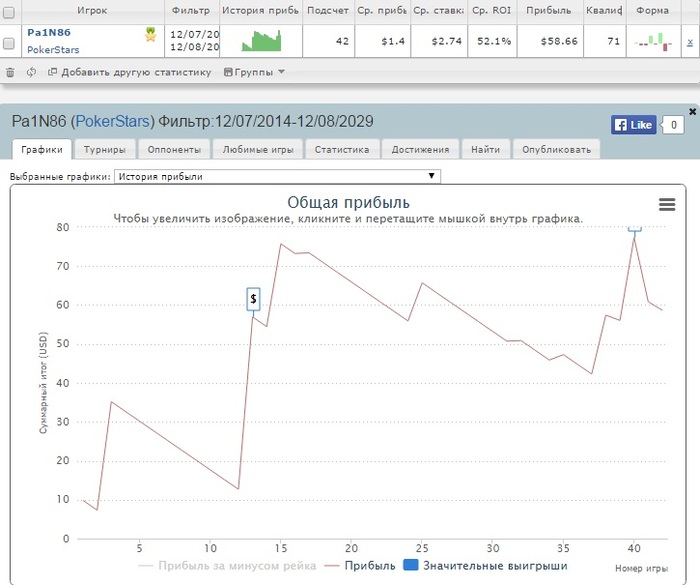This screenshot has height=585, width=700.
Task: Click the trash delete icon
Action: (x=10, y=72)
